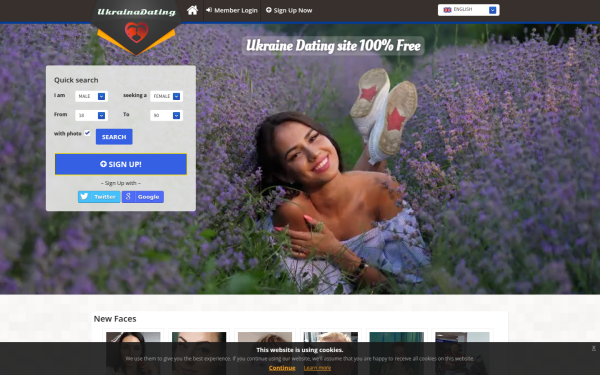Open first New Faces profile photo

click(x=133, y=354)
